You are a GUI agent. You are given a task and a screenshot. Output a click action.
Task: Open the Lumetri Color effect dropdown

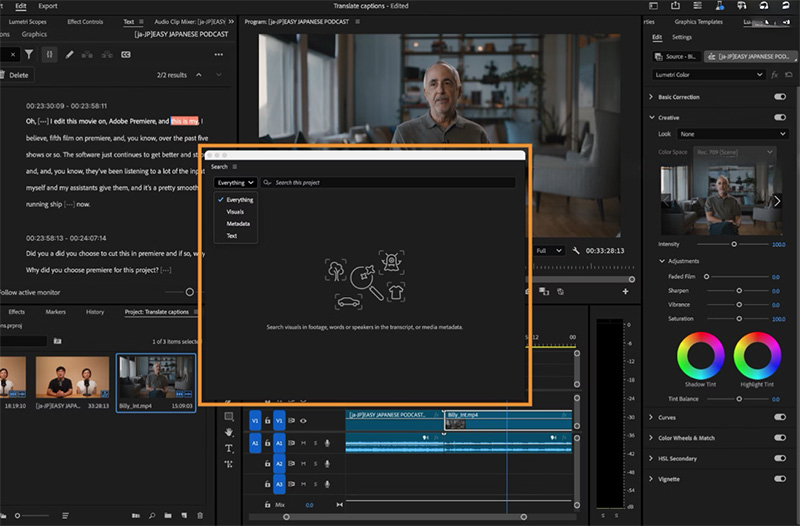coord(709,74)
